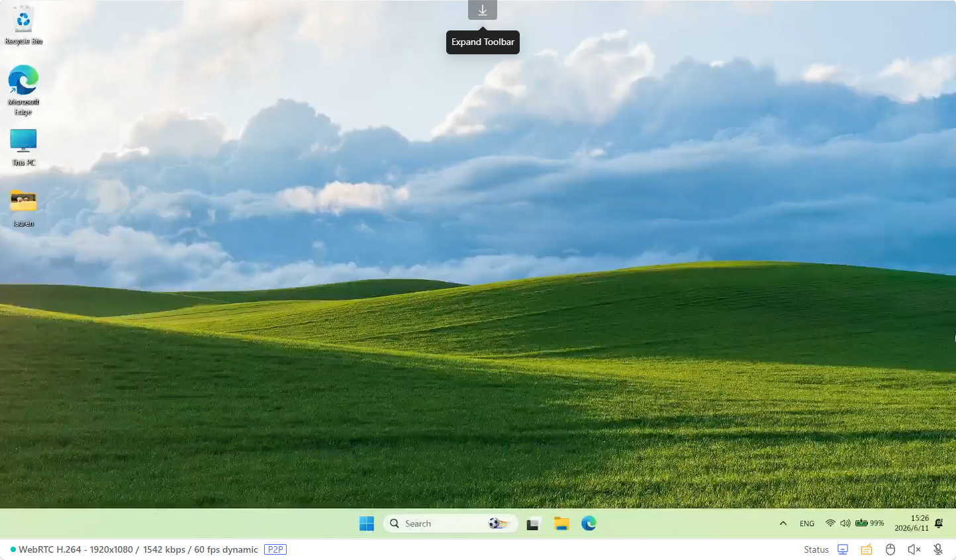
Task: Click the P2P connection badge
Action: point(275,549)
